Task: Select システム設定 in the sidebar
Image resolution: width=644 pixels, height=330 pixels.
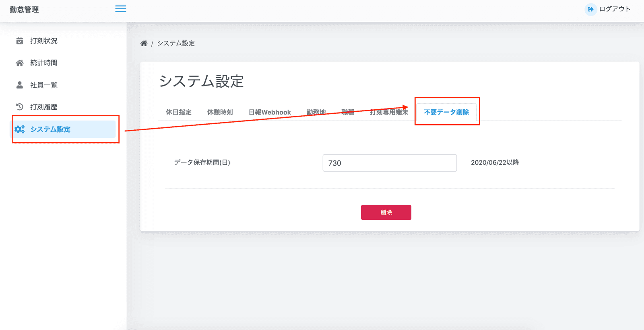Action: (x=62, y=129)
